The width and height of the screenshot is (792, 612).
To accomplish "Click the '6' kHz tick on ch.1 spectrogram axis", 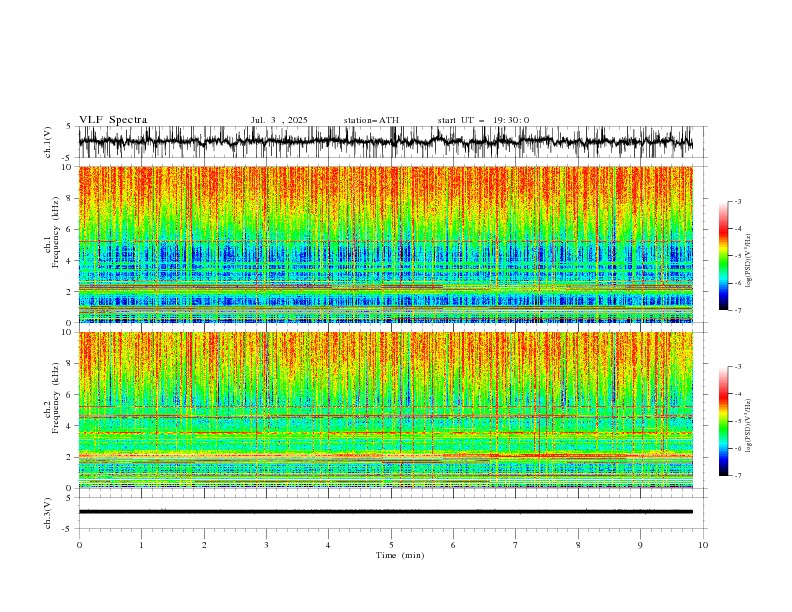I will click(70, 229).
